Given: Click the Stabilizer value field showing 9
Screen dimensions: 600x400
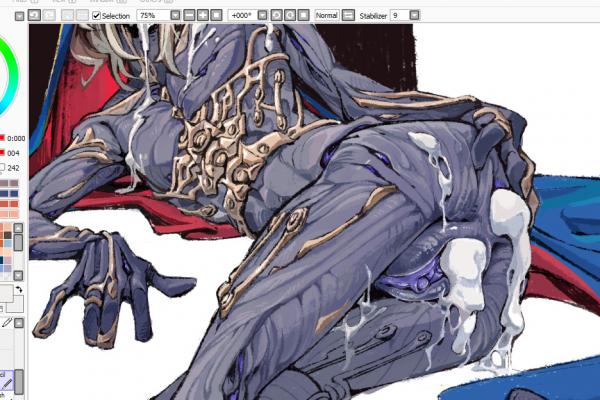Looking at the screenshot, I should coord(400,15).
